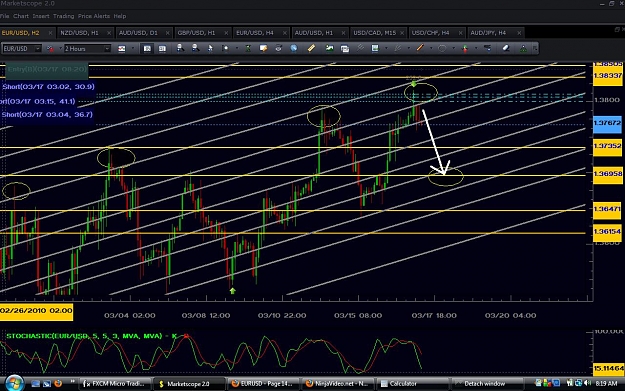The height and width of the screenshot is (391, 625).
Task: Click the Short(03/17 03.02, 30.9) label
Action: (48, 86)
